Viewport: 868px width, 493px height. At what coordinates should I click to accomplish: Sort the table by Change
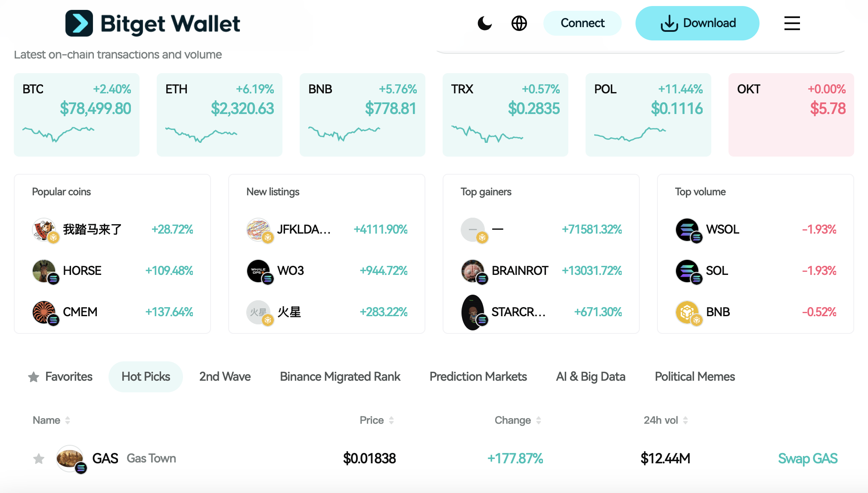[517, 420]
